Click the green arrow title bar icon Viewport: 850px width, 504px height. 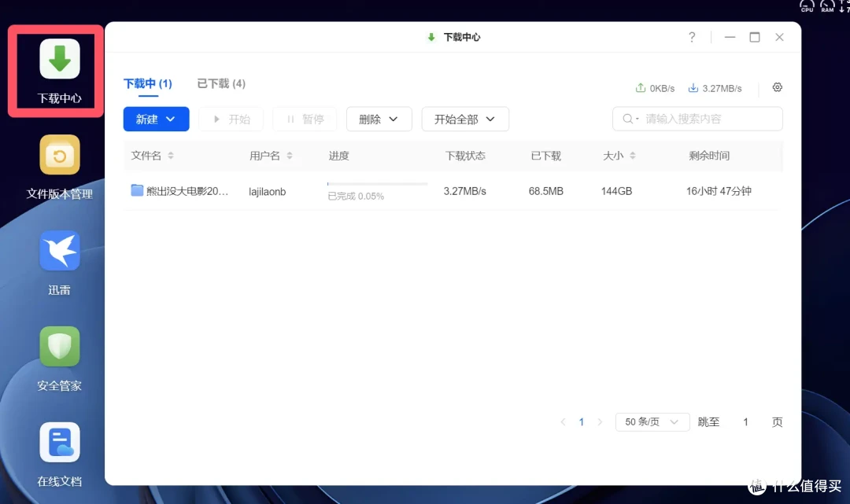(431, 37)
